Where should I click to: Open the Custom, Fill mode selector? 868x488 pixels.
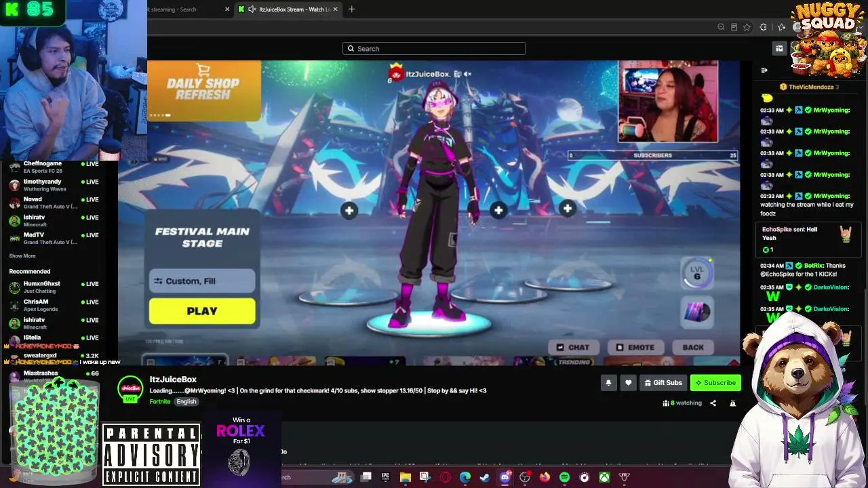coord(202,281)
